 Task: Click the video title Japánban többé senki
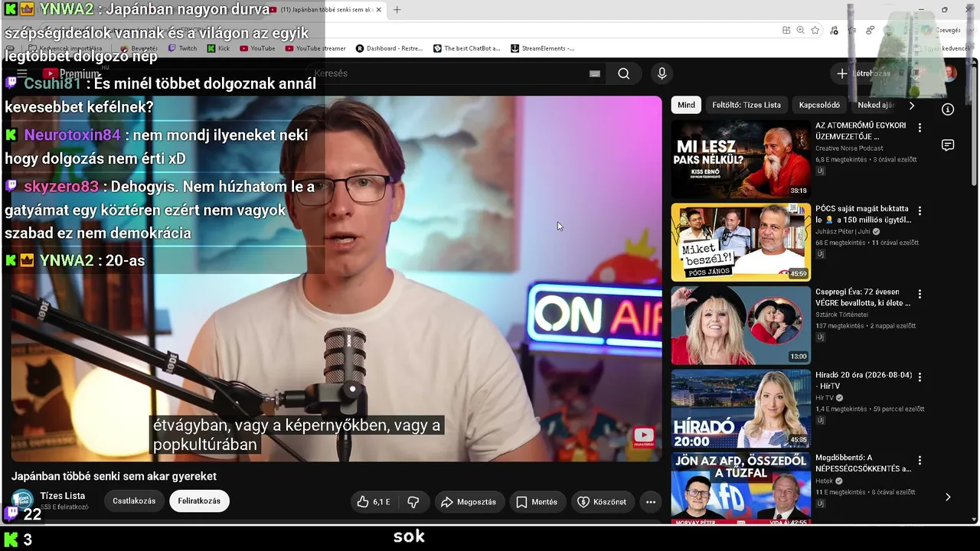tap(114, 476)
